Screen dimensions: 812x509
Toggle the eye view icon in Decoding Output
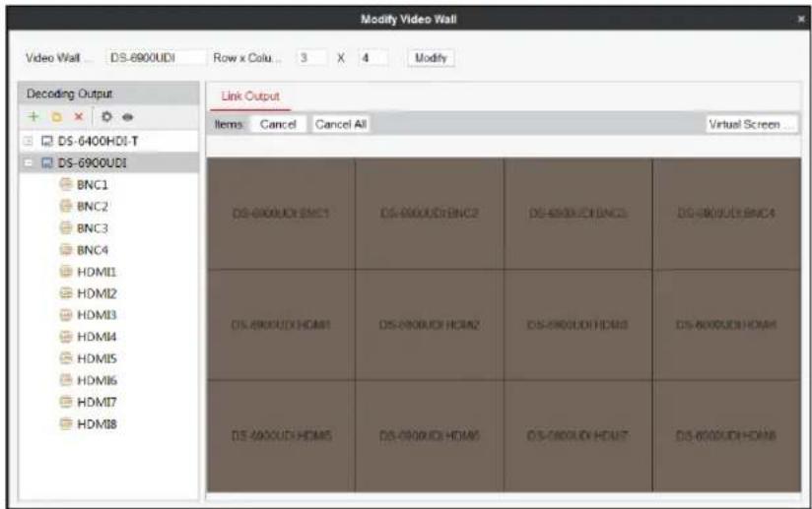[x=127, y=117]
